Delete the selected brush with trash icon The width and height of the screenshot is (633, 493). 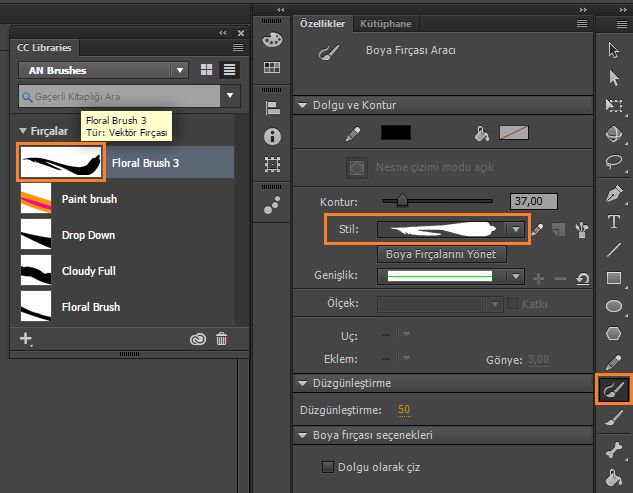pyautogui.click(x=221, y=339)
